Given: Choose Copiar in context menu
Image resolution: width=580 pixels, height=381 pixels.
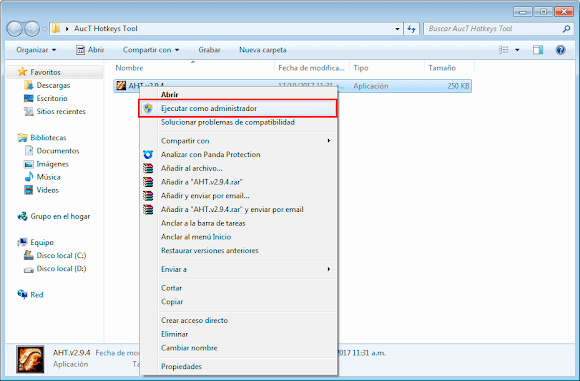Looking at the screenshot, I should pos(239,302).
